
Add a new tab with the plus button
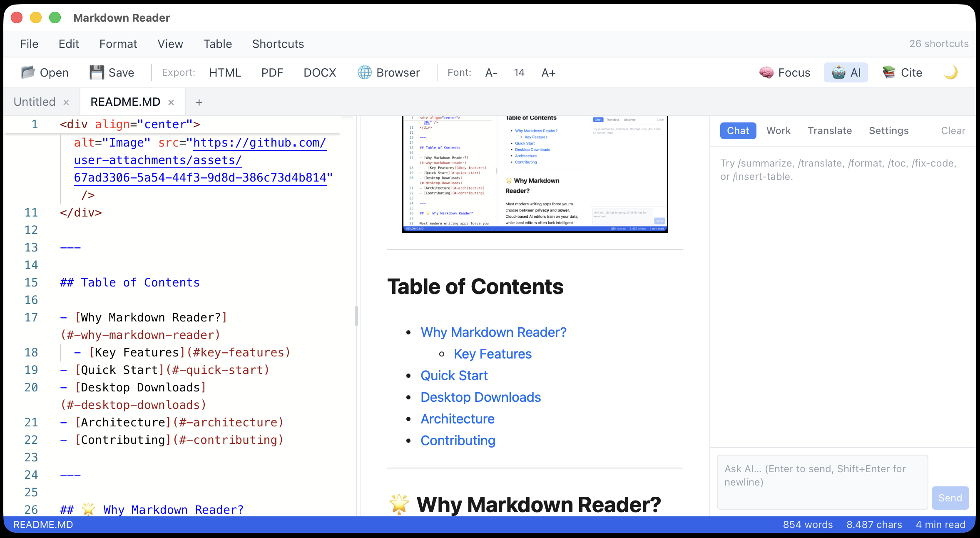199,102
